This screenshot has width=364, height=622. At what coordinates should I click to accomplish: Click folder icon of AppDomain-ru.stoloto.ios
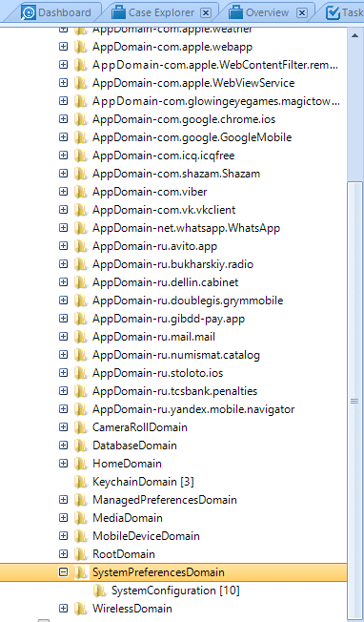[80, 373]
